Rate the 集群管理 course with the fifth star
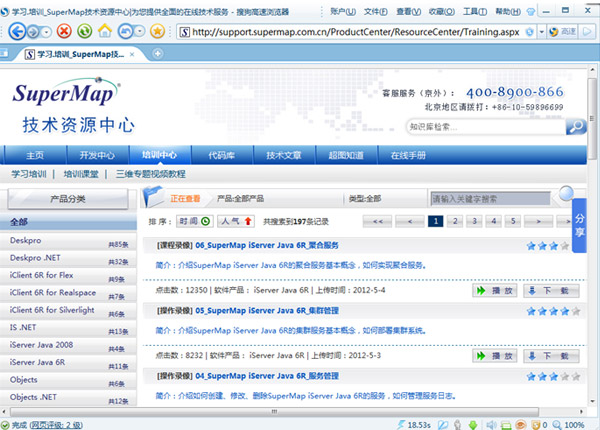The image size is (600, 430). tap(576, 311)
